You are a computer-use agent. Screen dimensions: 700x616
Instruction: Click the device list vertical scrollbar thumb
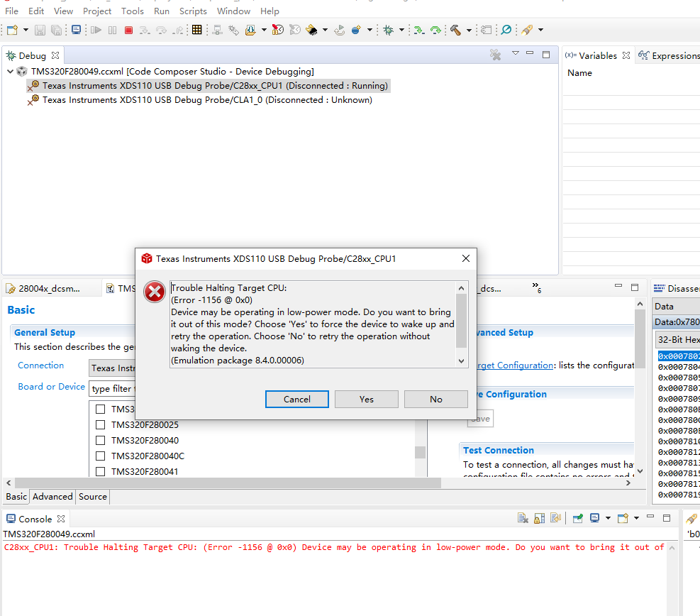[420, 452]
